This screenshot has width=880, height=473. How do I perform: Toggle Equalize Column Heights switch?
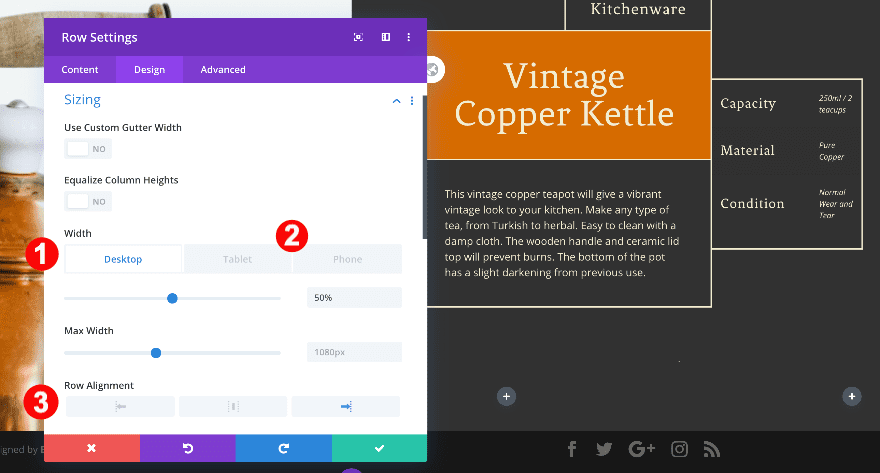point(88,201)
